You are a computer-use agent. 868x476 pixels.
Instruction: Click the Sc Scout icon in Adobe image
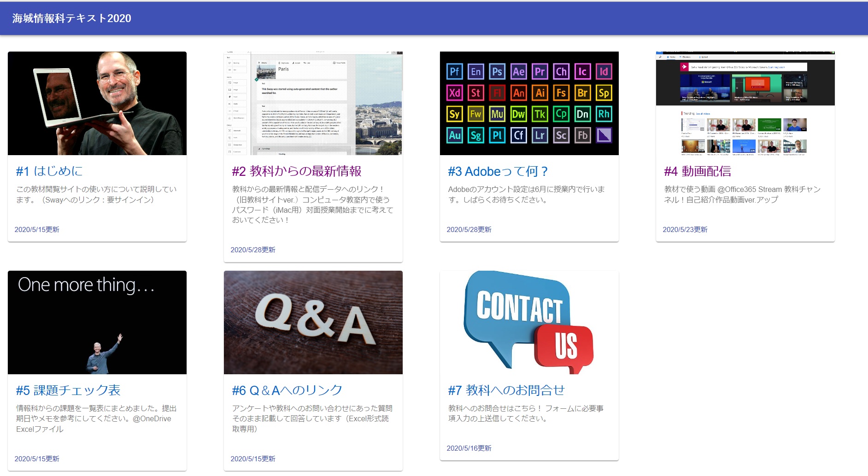pyautogui.click(x=561, y=135)
